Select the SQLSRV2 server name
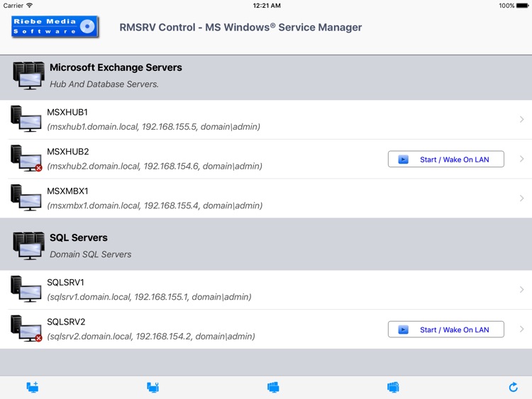The width and height of the screenshot is (532, 399). pyautogui.click(x=66, y=322)
